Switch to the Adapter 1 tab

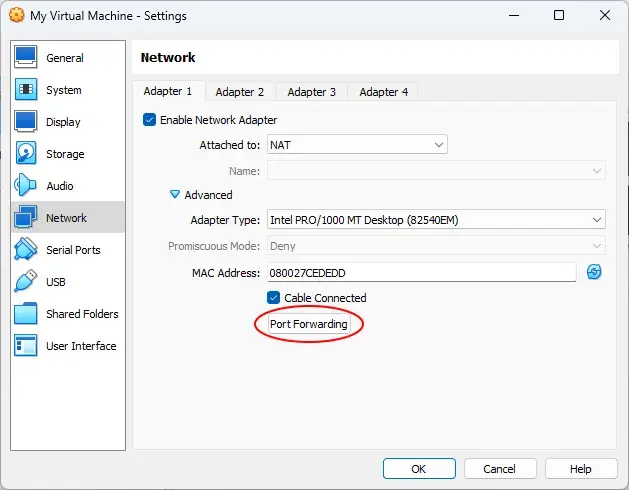[x=168, y=91]
